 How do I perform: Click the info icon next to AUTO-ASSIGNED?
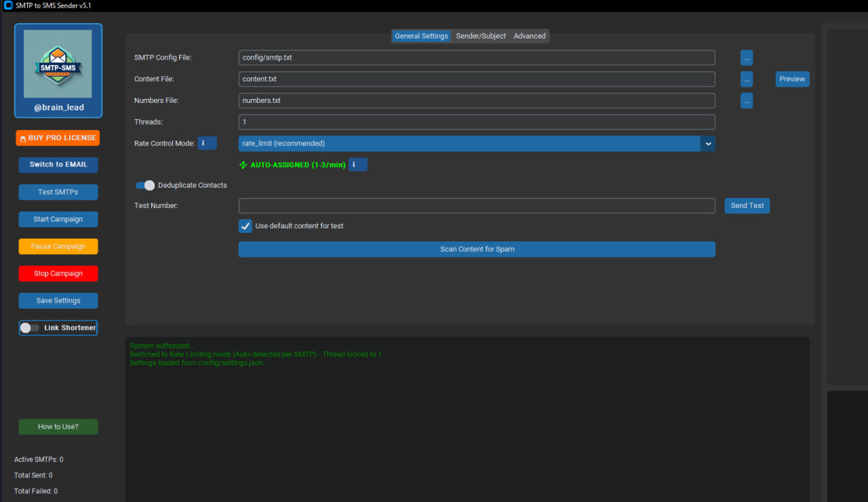click(x=358, y=165)
